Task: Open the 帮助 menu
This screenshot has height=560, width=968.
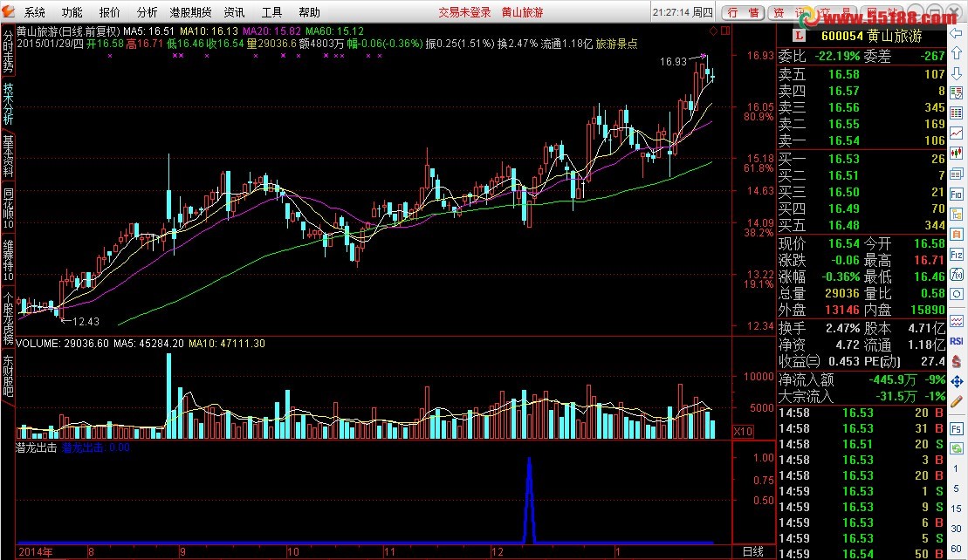Action: click(309, 12)
